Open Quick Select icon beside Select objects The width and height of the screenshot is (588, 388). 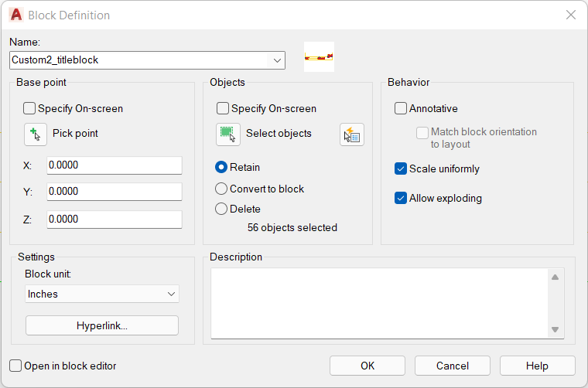coord(352,134)
